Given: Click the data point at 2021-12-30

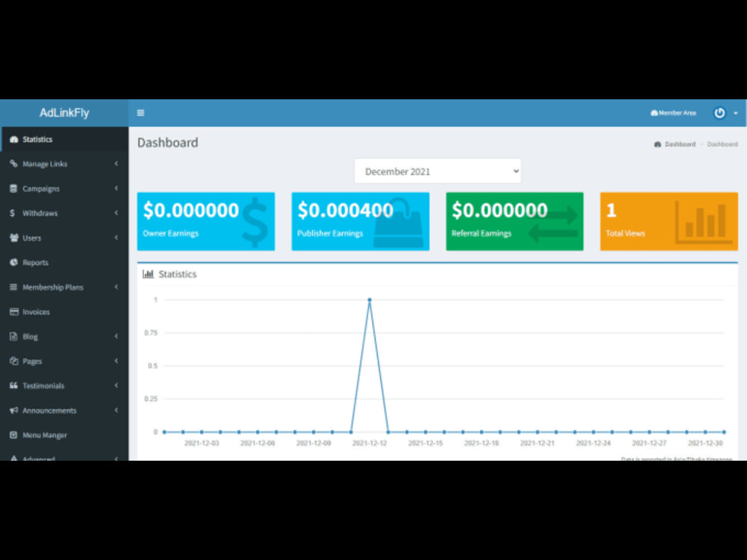Looking at the screenshot, I should [706, 432].
